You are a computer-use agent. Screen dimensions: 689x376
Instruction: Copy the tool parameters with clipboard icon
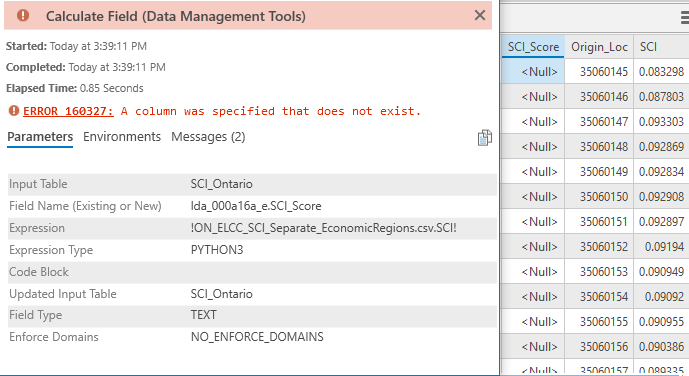[484, 138]
